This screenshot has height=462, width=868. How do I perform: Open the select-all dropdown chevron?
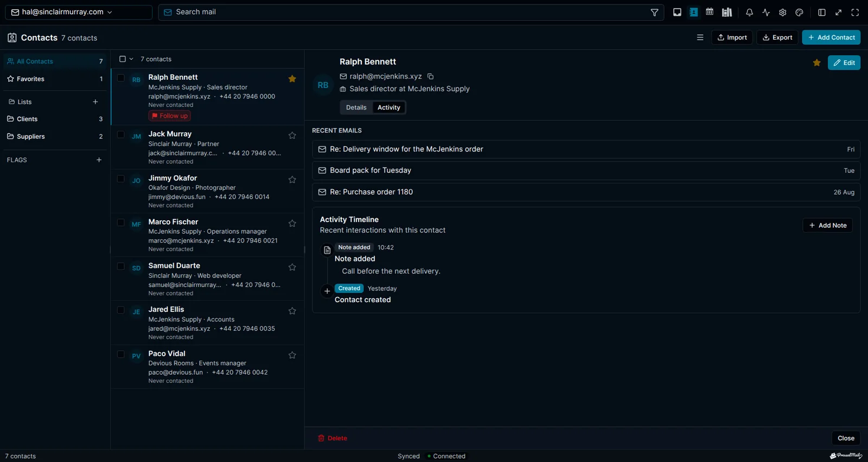131,59
